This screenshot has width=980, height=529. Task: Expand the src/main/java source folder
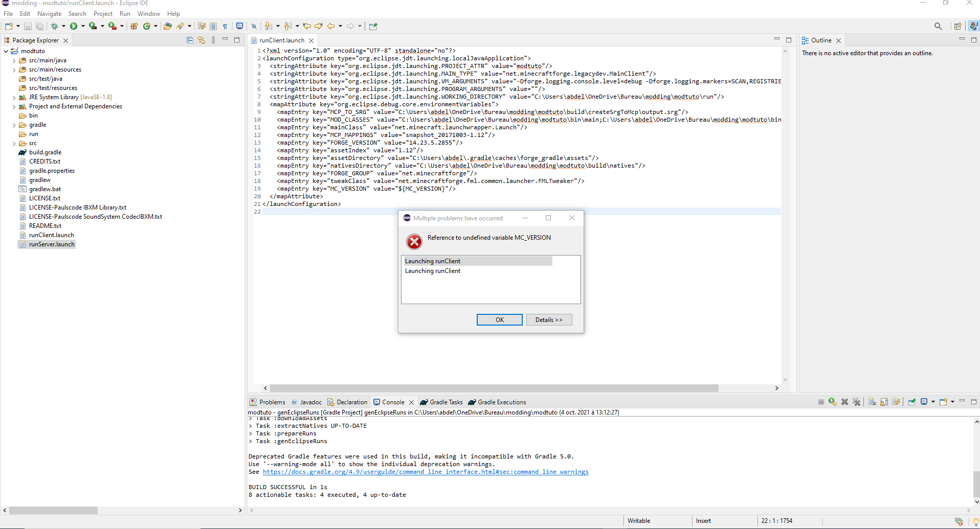point(14,61)
